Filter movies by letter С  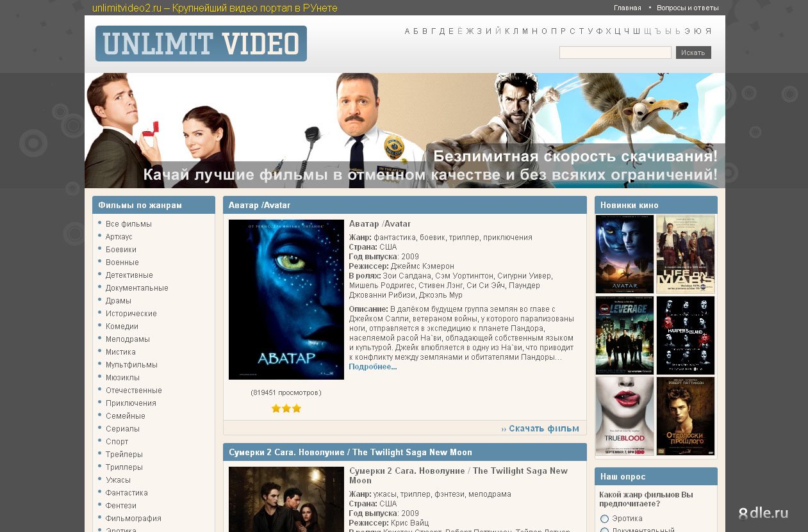572,31
